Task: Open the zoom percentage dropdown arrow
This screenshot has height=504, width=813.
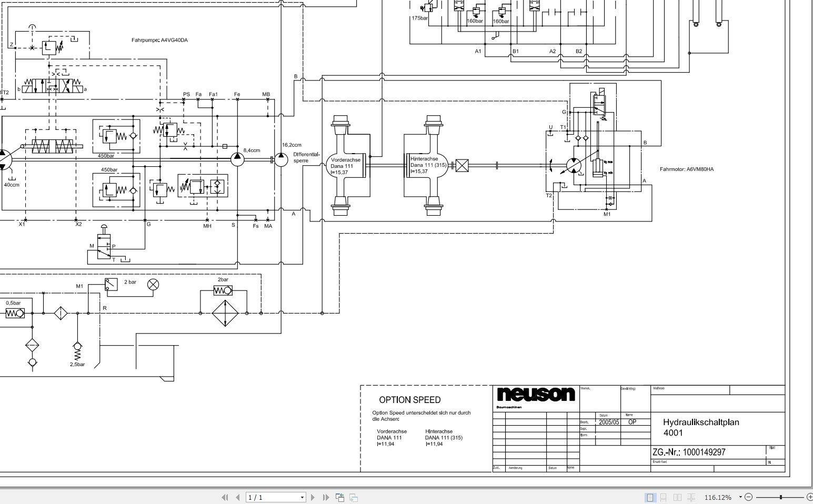Action: pyautogui.click(x=740, y=497)
